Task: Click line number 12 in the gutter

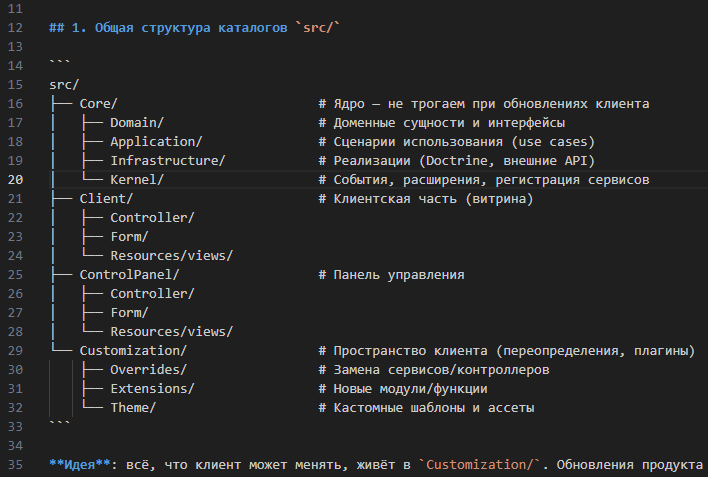Action: 15,28
